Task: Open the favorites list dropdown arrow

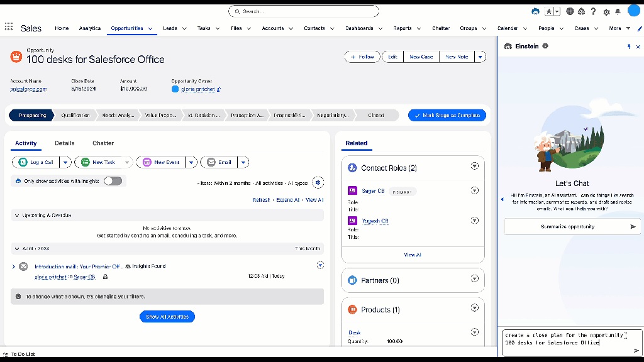Action: point(557,11)
